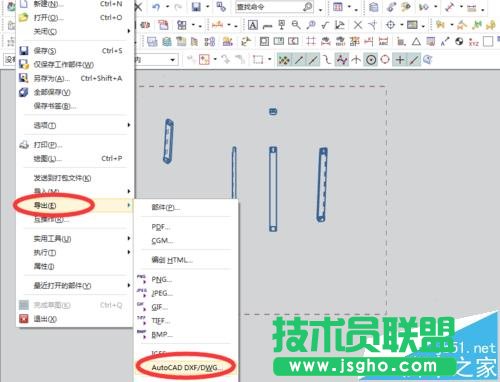Click the boxed letter A note annotation icon

click(x=253, y=25)
